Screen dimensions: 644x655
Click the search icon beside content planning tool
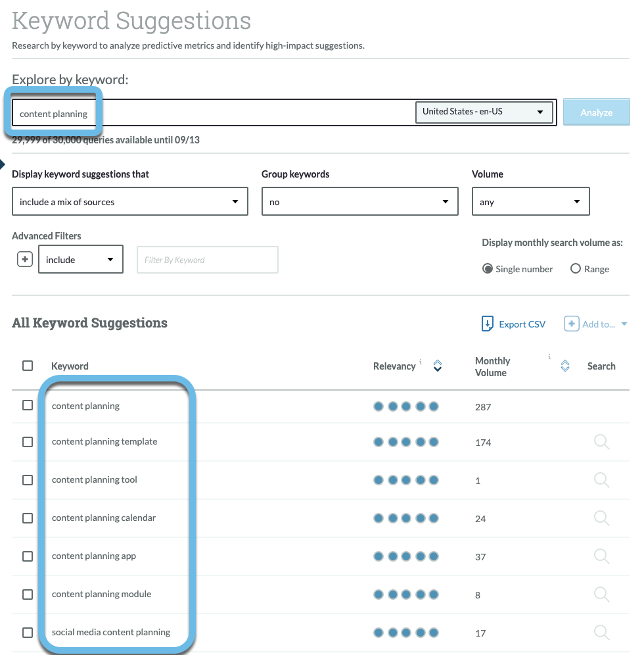pos(601,480)
